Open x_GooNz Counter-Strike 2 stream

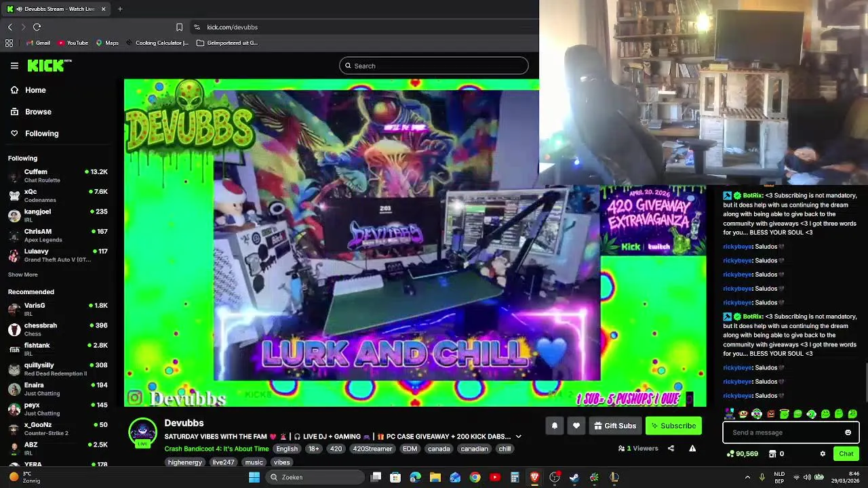click(58, 428)
